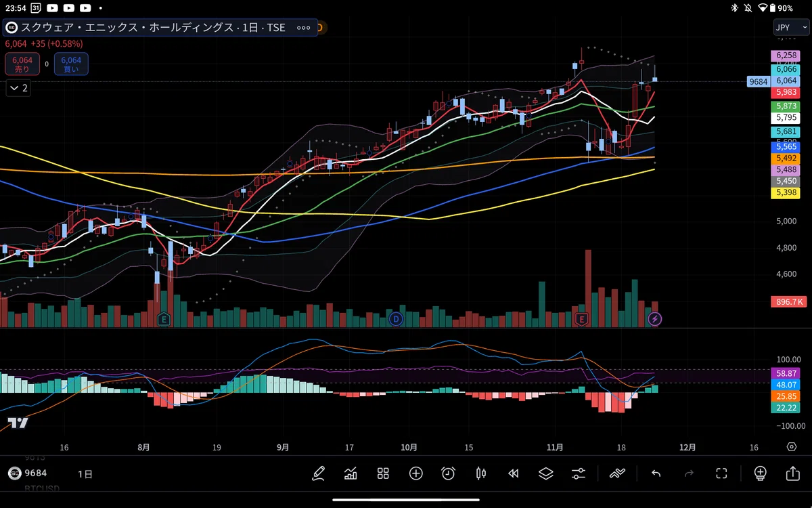Open price scale gear settings icon
Image resolution: width=812 pixels, height=508 pixels.
click(792, 447)
